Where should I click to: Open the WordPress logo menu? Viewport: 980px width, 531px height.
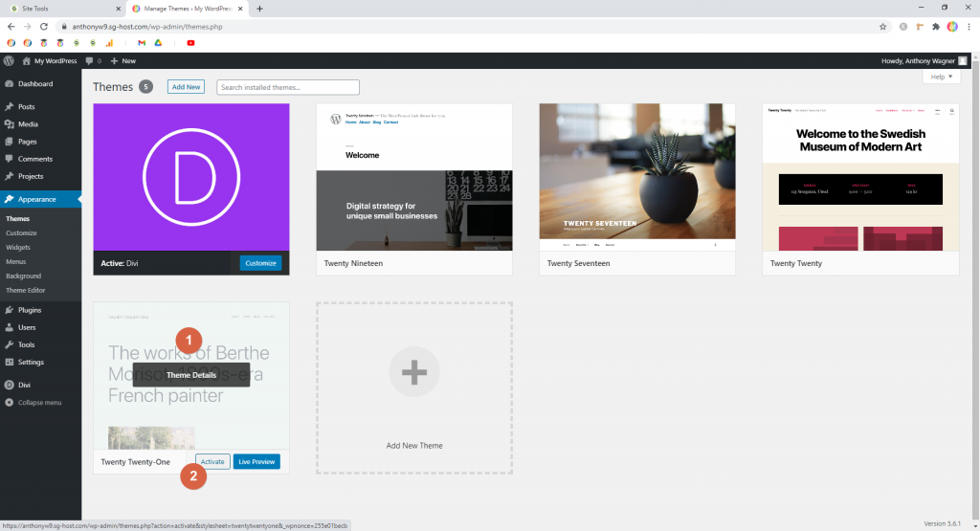(x=9, y=60)
